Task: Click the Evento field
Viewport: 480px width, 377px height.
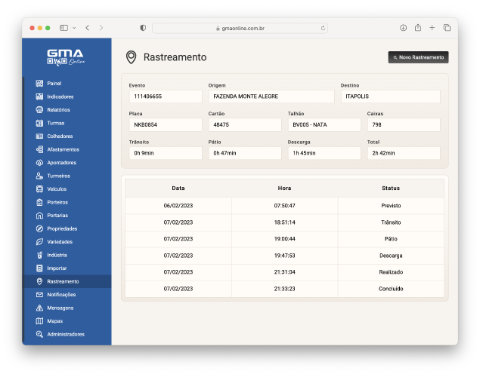Action: pos(165,96)
